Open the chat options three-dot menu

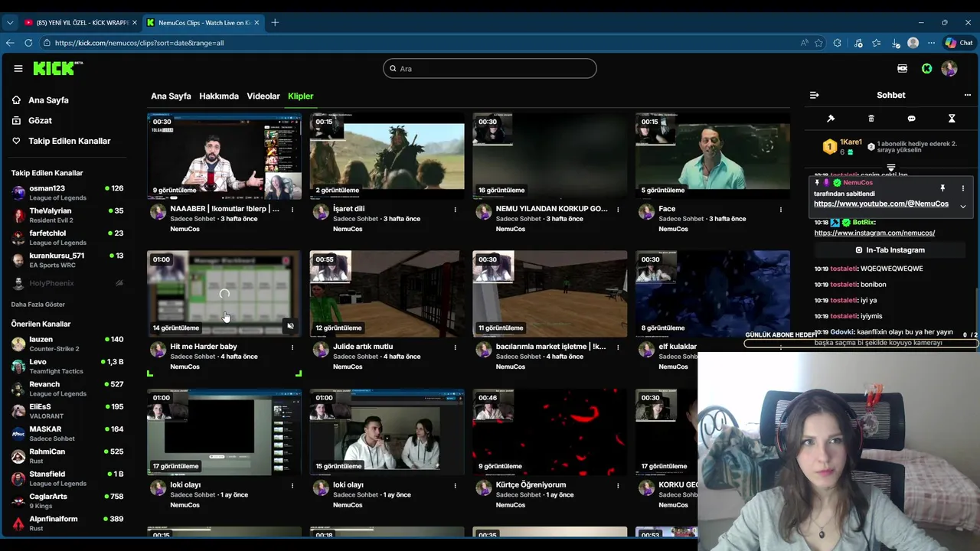(x=967, y=95)
